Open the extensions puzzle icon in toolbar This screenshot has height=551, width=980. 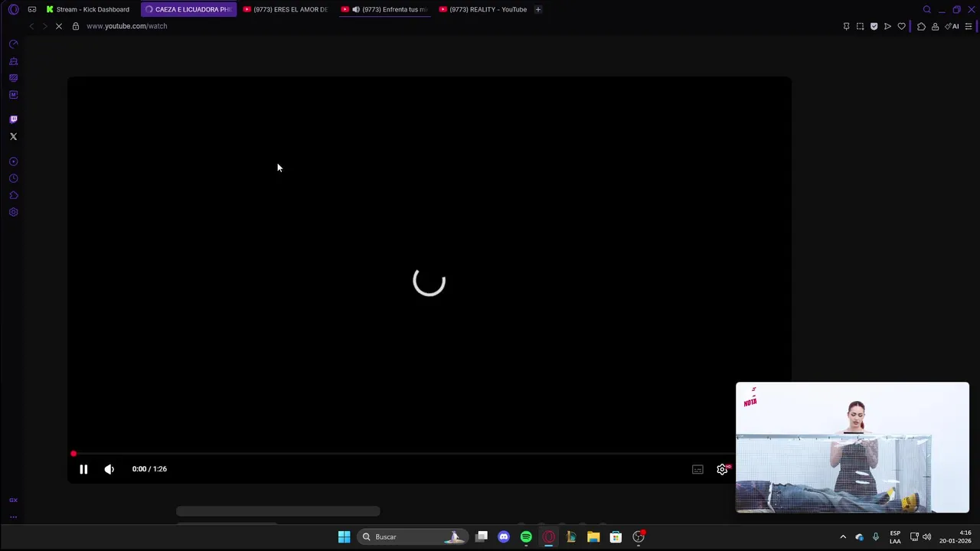pyautogui.click(x=921, y=26)
